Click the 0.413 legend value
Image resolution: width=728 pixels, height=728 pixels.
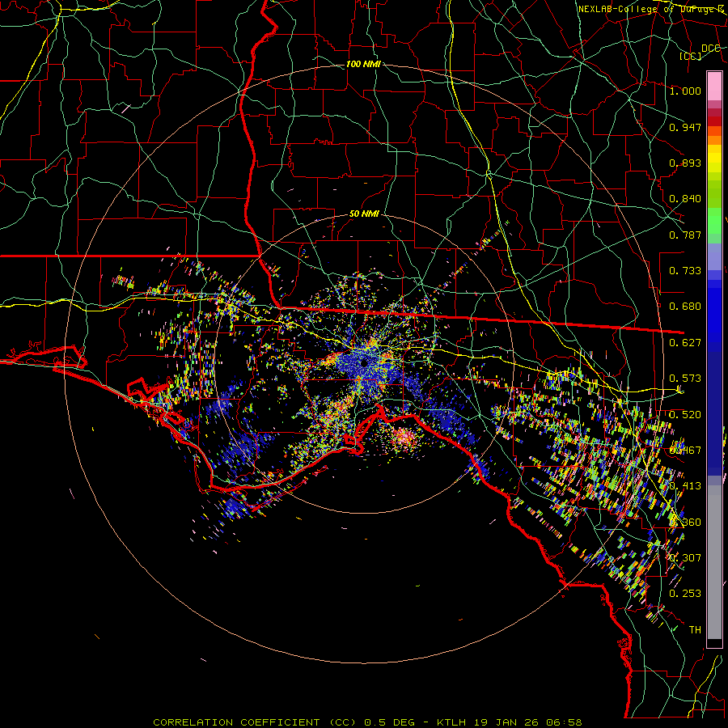pyautogui.click(x=685, y=486)
